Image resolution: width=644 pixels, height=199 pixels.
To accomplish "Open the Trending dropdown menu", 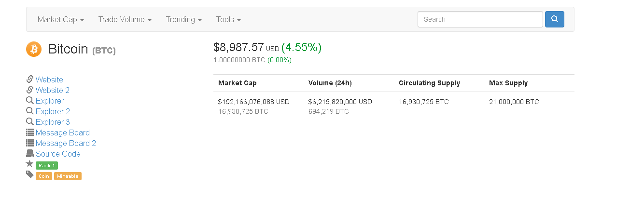I will point(183,20).
